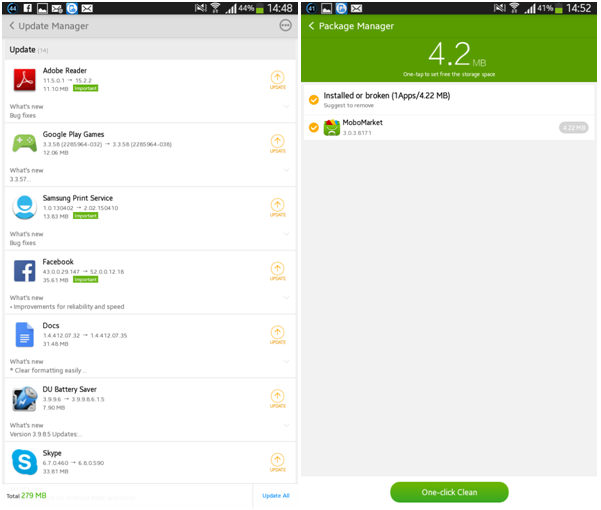Viewport: 601px width, 510px height.
Task: Expand Adobe Reader What's new details
Action: tap(286, 106)
